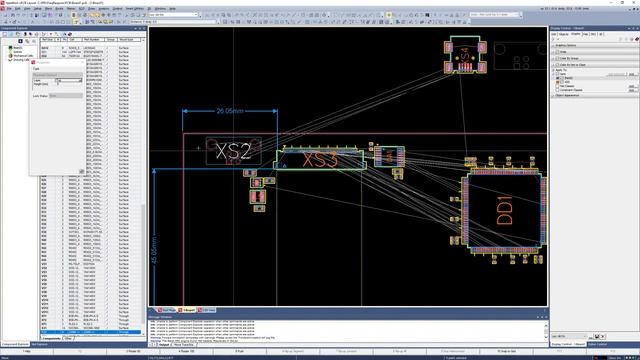This screenshot has height=360, width=640.
Task: Select the Move Trace/Via message tab
Action: click(x=184, y=345)
